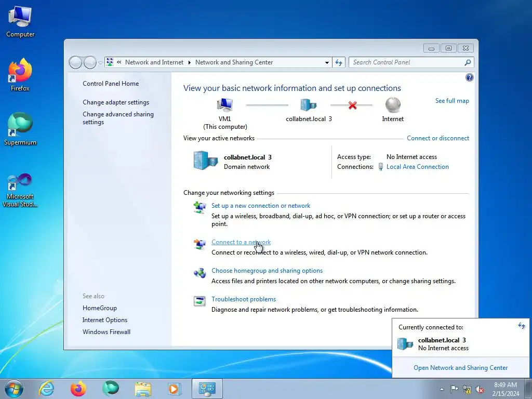Open Choose homegroup and sharing options
The image size is (532, 399).
click(267, 270)
